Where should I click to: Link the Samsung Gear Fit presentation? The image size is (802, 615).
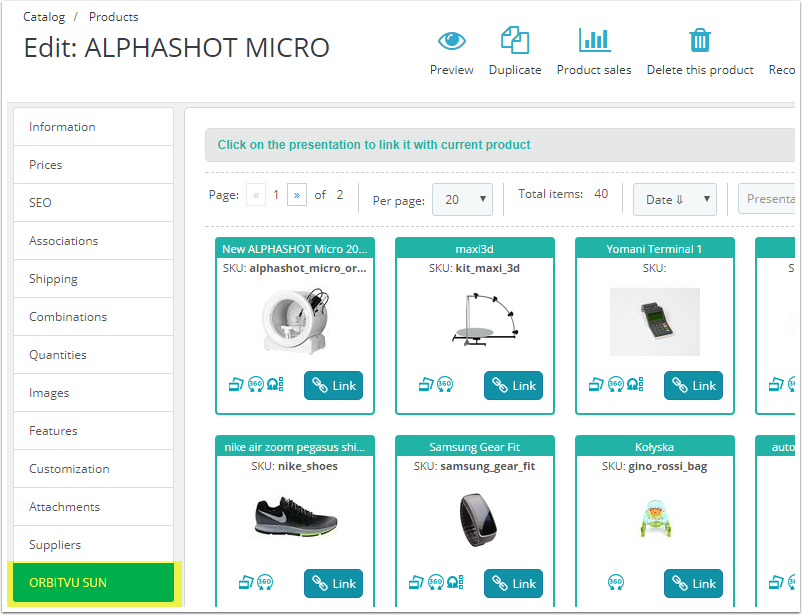(x=514, y=583)
